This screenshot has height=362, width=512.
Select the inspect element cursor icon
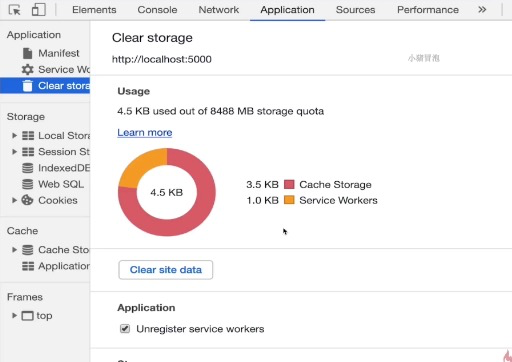14,10
